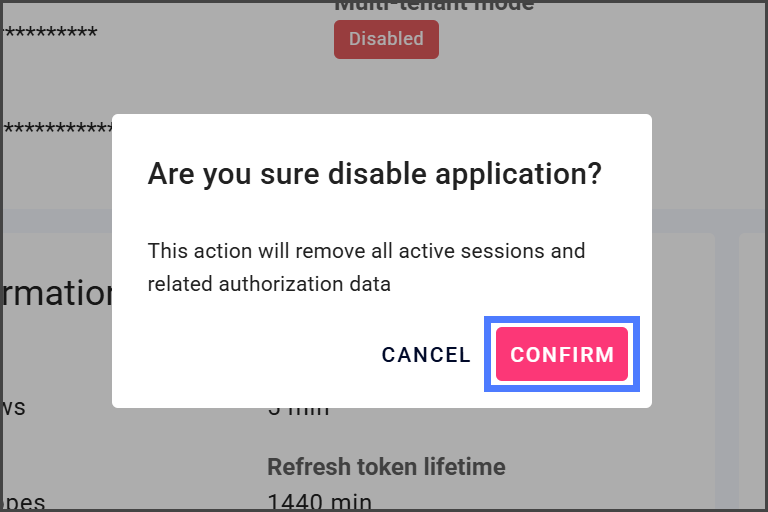
Task: Click the "Multi-tenant mode" label
Action: (434, 5)
